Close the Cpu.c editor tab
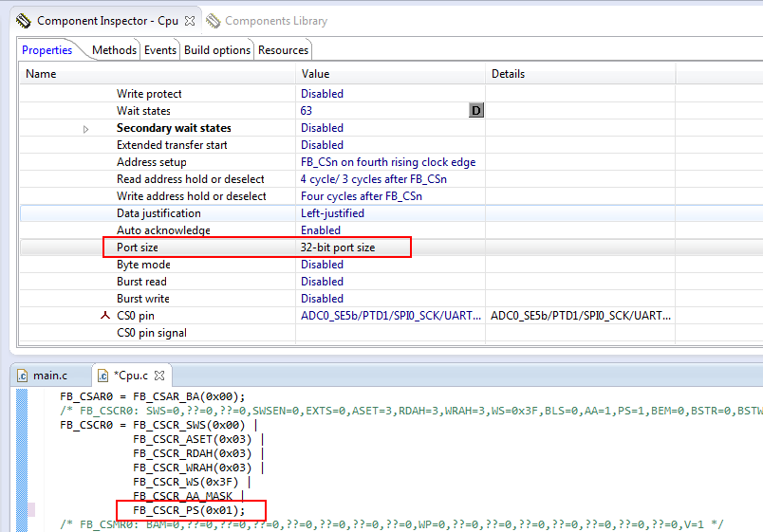This screenshot has width=763, height=532. (x=159, y=376)
